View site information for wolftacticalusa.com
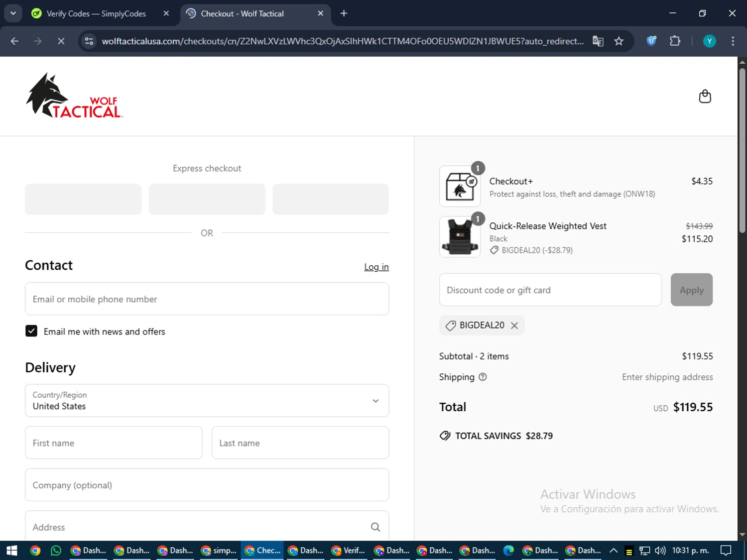This screenshot has height=560, width=747. click(x=89, y=41)
